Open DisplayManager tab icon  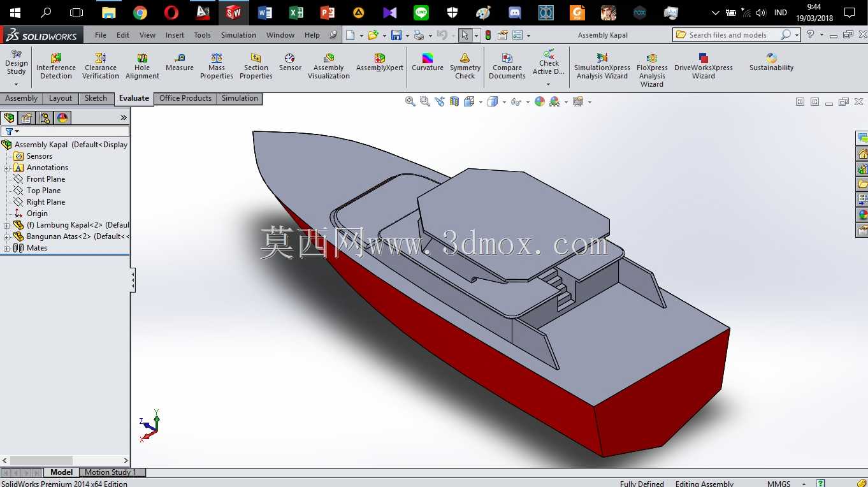62,118
